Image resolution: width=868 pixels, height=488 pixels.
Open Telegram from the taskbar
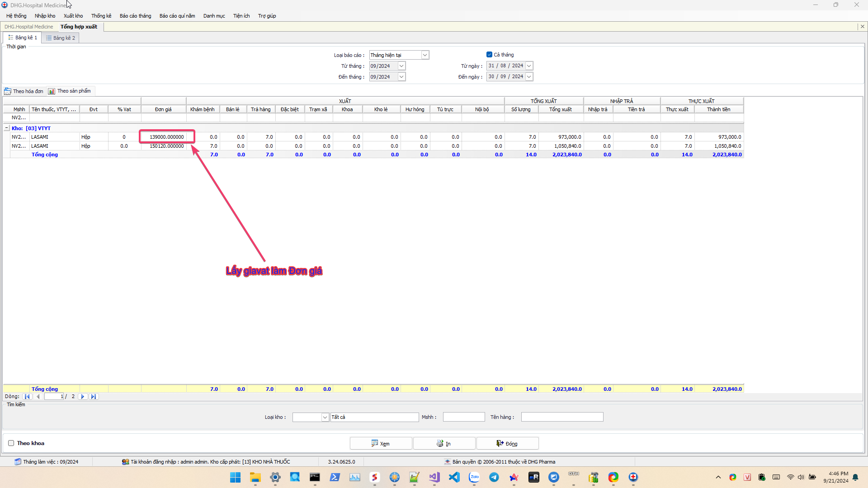click(494, 477)
